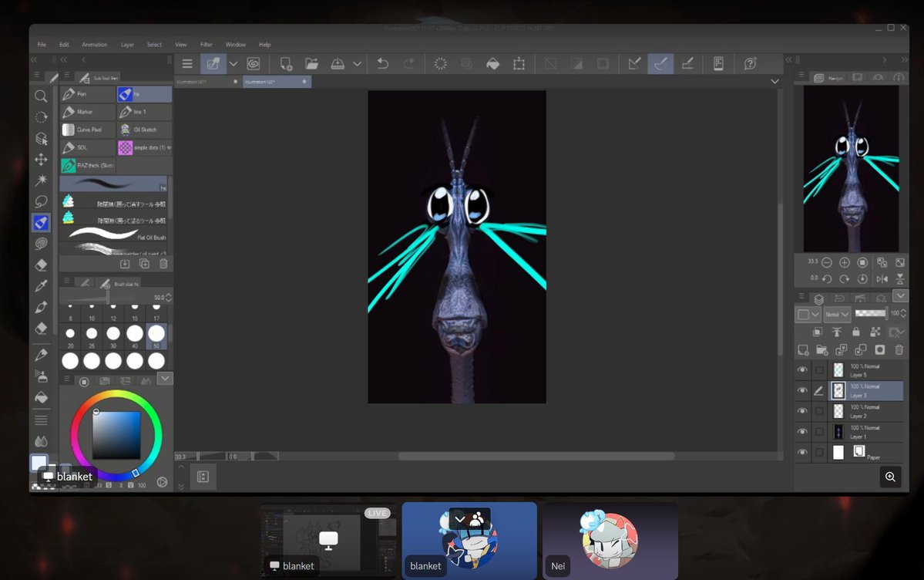Click inside the color wheel square
This screenshot has width=924, height=580.
point(116,435)
